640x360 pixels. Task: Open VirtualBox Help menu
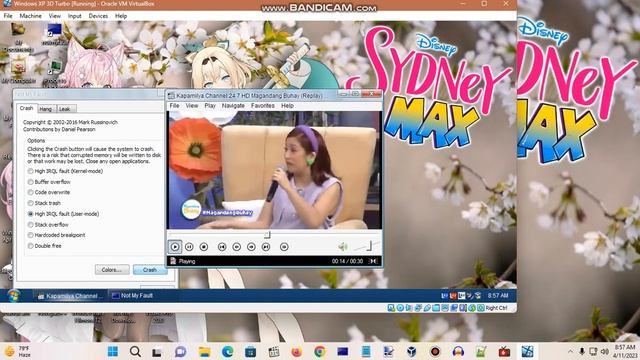coord(121,16)
